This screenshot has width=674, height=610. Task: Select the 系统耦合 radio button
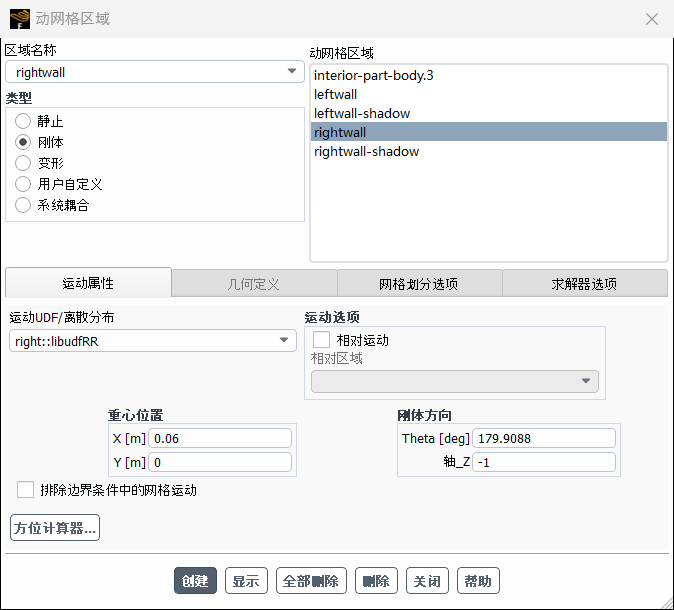click(23, 205)
